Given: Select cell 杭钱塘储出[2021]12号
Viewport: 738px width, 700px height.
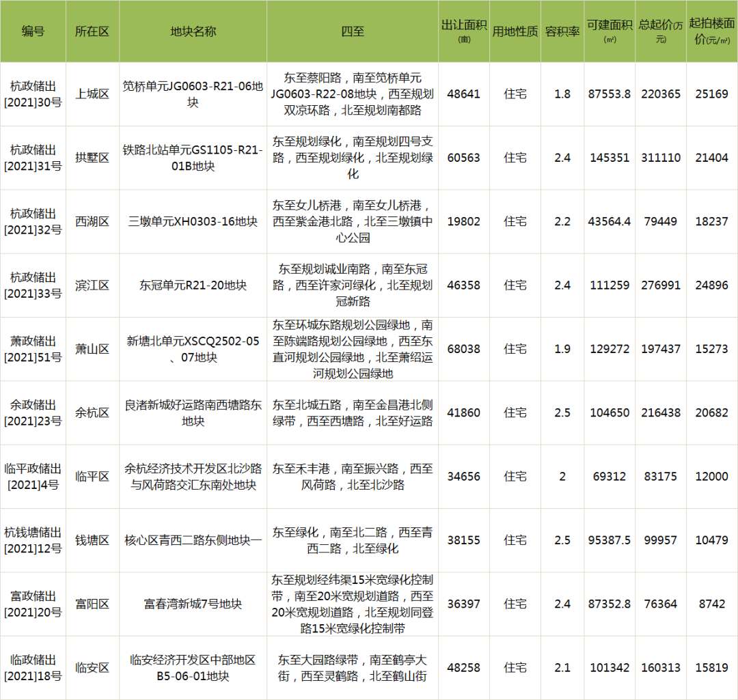Looking at the screenshot, I should [33, 540].
